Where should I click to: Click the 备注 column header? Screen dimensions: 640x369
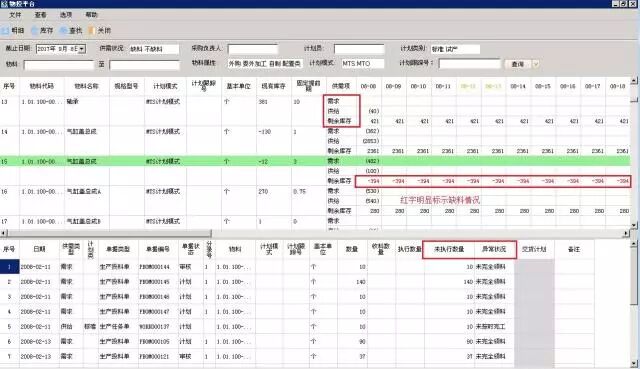click(x=574, y=249)
